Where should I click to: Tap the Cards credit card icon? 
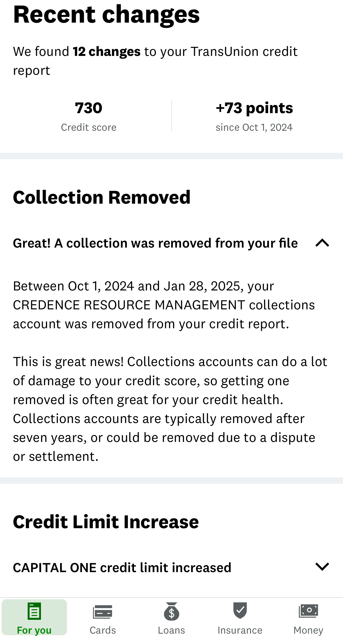point(103,612)
